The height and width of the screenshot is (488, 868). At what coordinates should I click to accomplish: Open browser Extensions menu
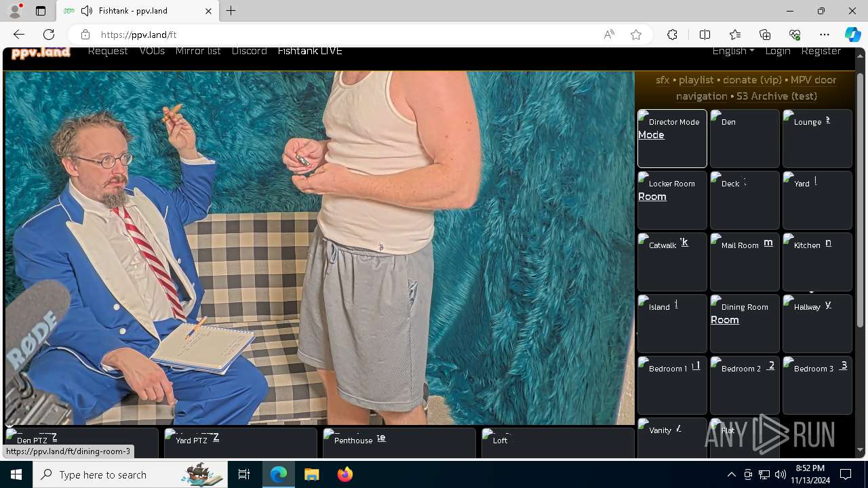672,35
